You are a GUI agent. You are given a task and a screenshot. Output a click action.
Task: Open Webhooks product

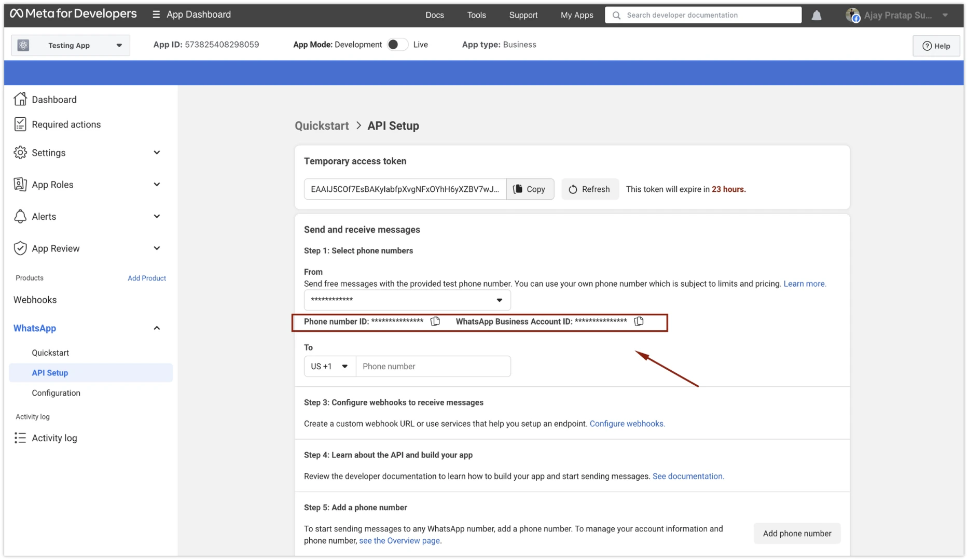pyautogui.click(x=35, y=300)
